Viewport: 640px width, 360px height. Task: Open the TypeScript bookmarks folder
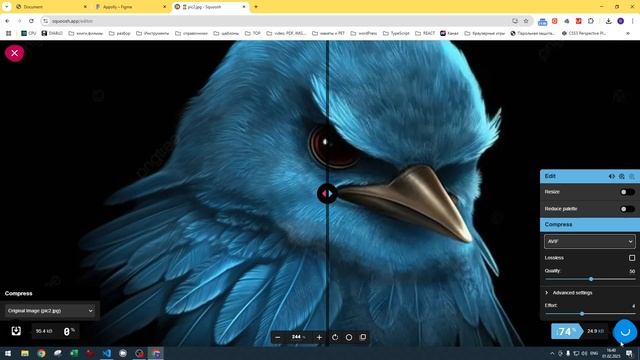[396, 33]
